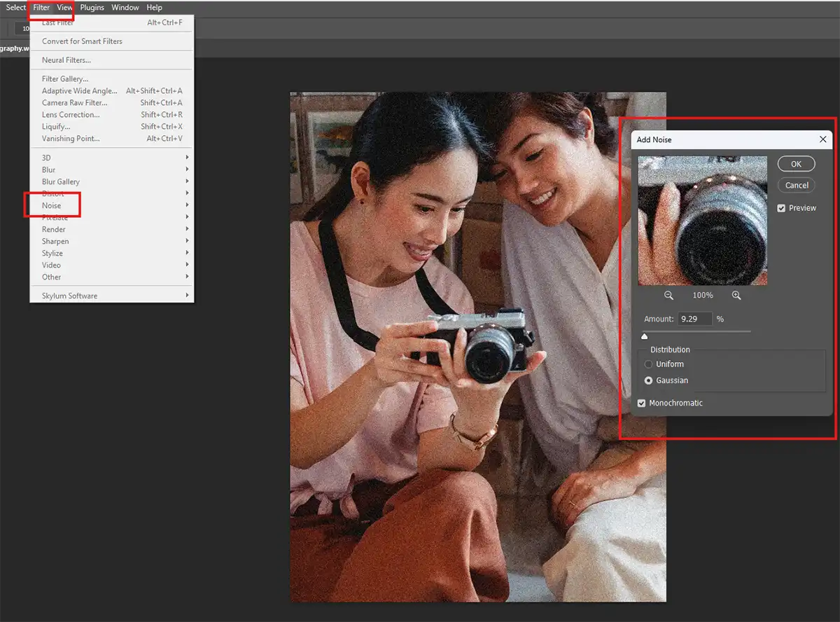Open the Liquify filter
840x622 pixels.
[x=112, y=127]
